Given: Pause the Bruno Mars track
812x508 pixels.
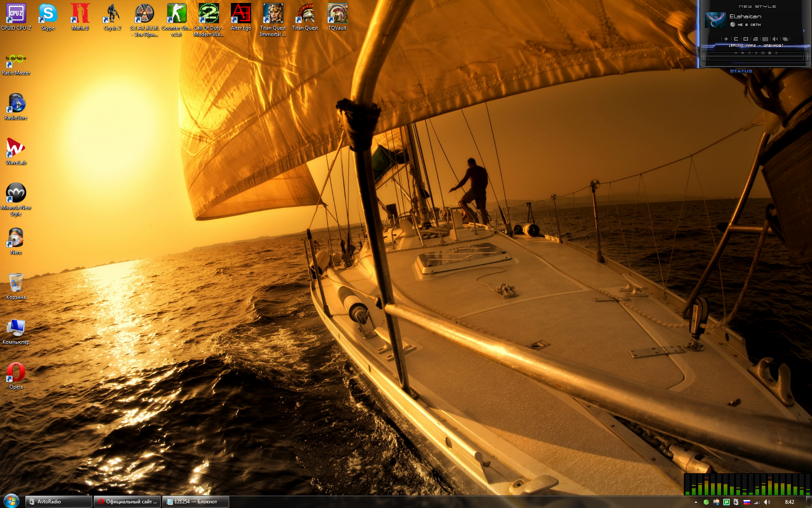Looking at the screenshot, I should 763,53.
